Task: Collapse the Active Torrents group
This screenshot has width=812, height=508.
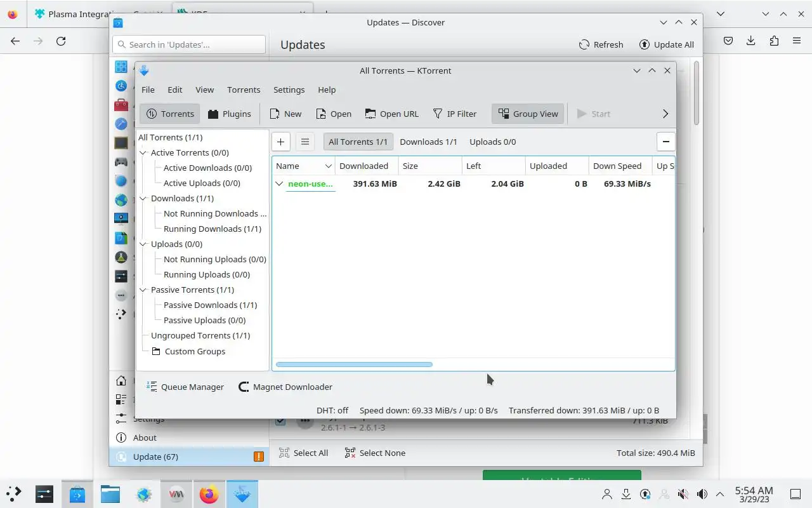Action: pos(143,152)
